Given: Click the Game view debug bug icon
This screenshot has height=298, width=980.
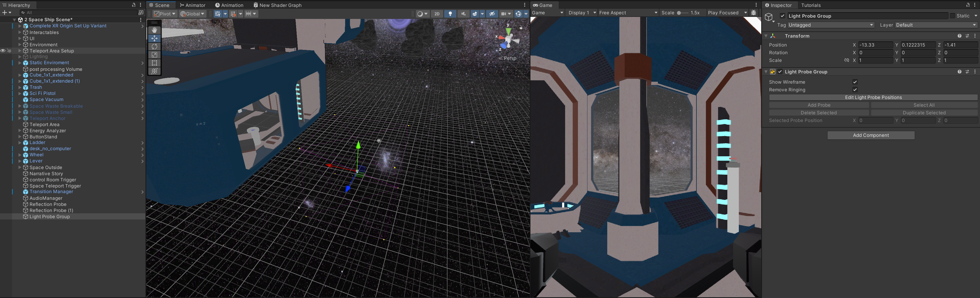Looking at the screenshot, I should 753,13.
